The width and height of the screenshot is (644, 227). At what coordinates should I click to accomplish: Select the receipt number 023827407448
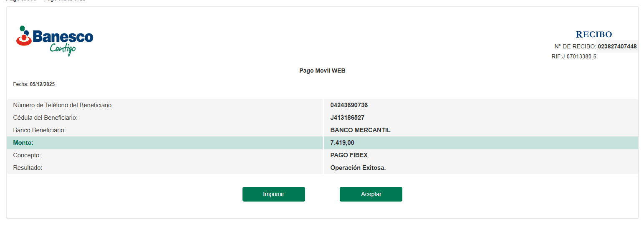pyautogui.click(x=617, y=46)
